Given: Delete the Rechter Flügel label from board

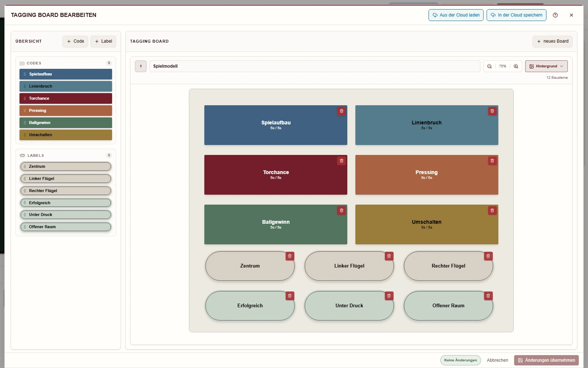Looking at the screenshot, I should 488,256.
